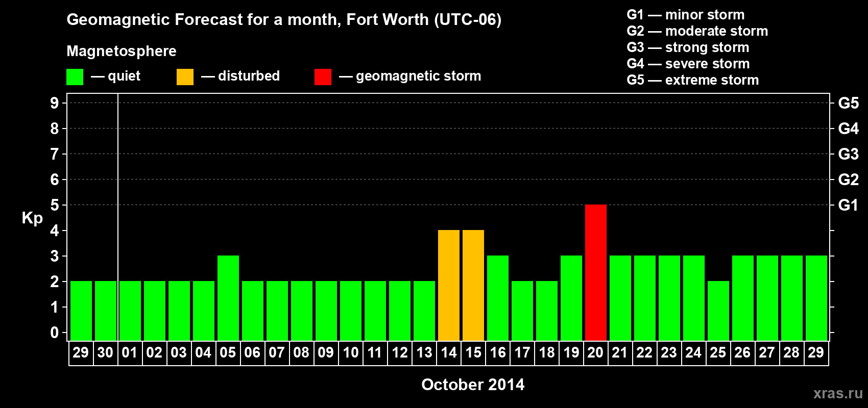
Task: Click the G3 label on right axis
Action: 849,154
